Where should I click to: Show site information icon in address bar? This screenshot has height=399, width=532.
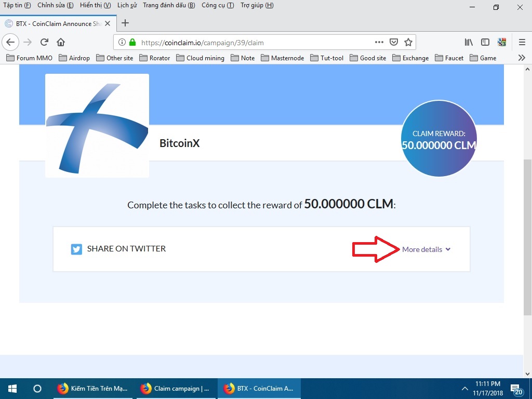click(x=122, y=42)
